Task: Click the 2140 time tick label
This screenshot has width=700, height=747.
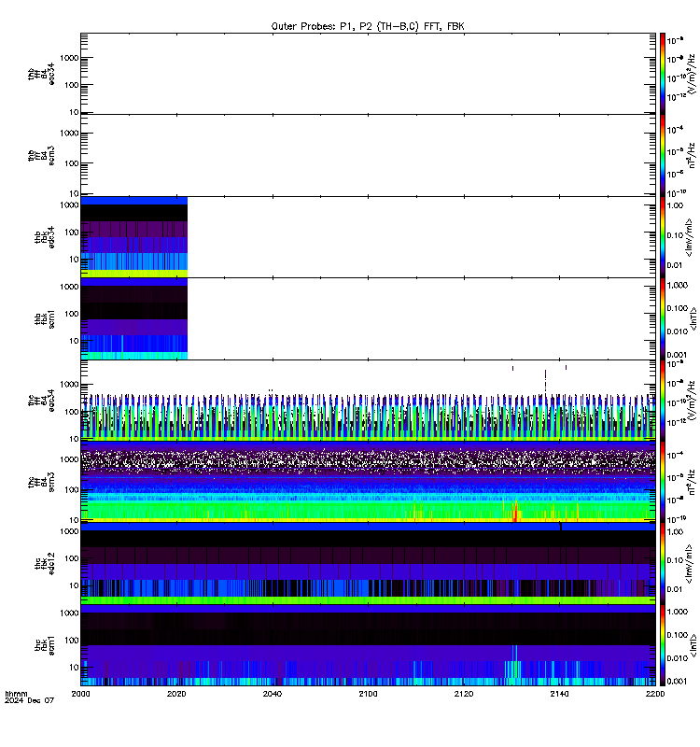Action: (x=559, y=694)
